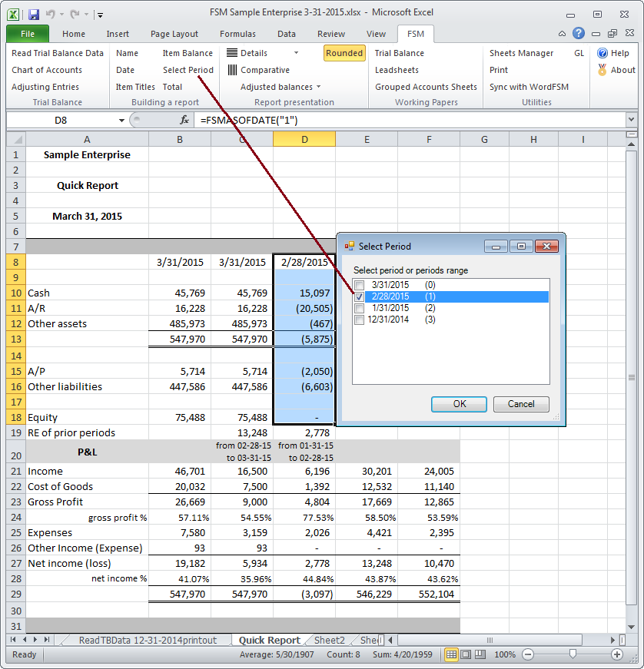
Task: Select Page Break Preview view icon
Action: pyautogui.click(x=481, y=654)
